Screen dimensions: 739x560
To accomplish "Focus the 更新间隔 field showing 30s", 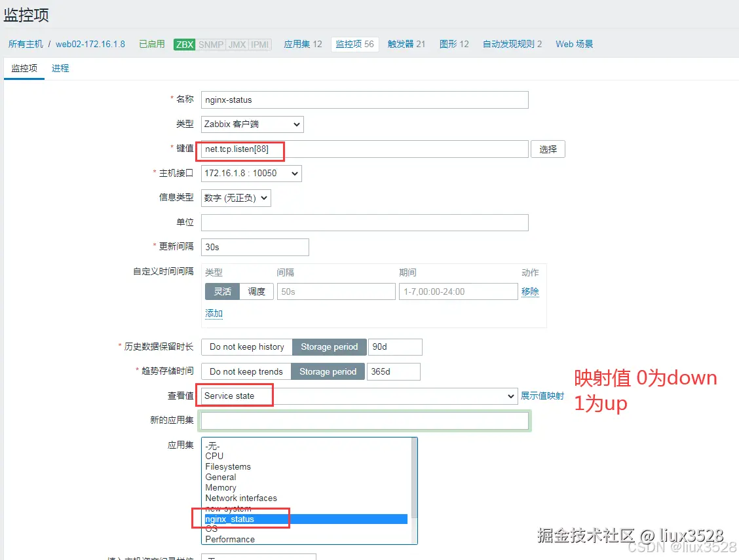I will tap(255, 247).
